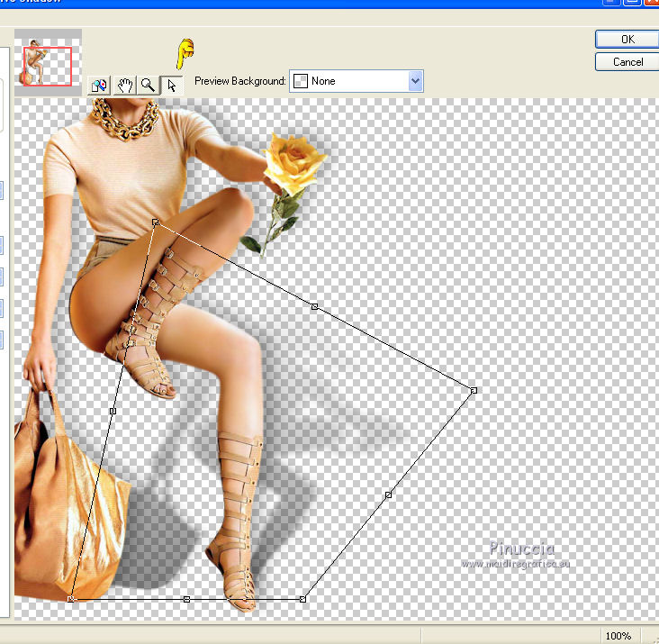This screenshot has height=644, width=659.
Task: Click the shadow handle on the model's thigh
Action: [x=156, y=222]
